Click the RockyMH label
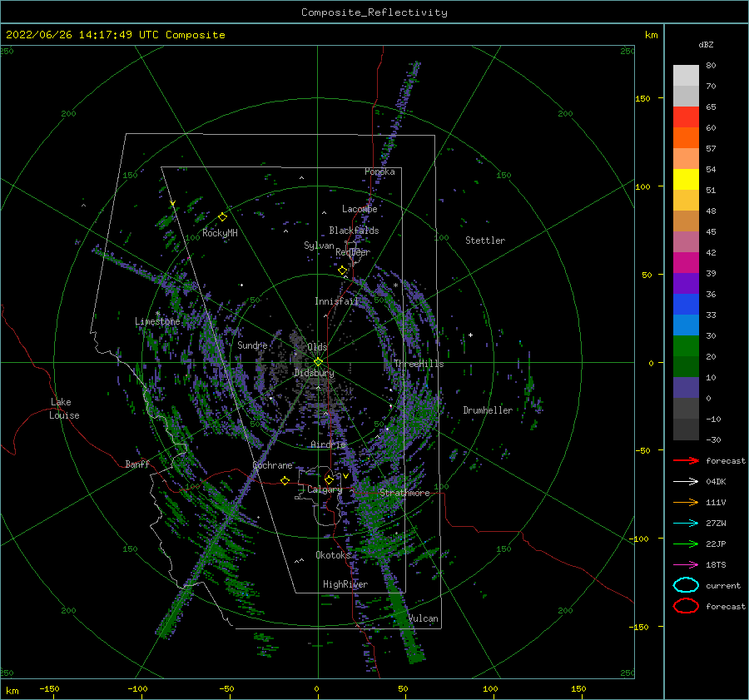The width and height of the screenshot is (749, 700). (x=220, y=233)
